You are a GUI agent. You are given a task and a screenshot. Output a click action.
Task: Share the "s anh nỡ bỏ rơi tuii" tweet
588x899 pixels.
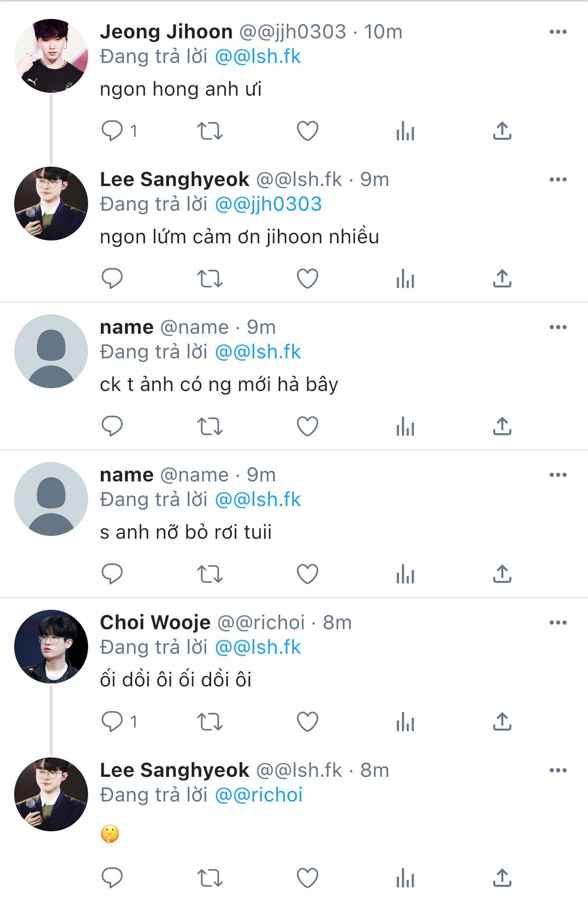[x=502, y=574]
